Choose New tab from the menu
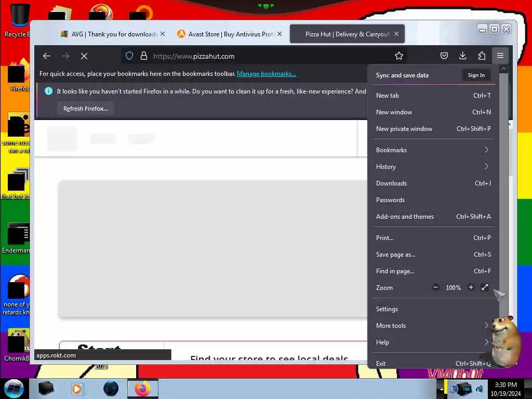 click(433, 96)
